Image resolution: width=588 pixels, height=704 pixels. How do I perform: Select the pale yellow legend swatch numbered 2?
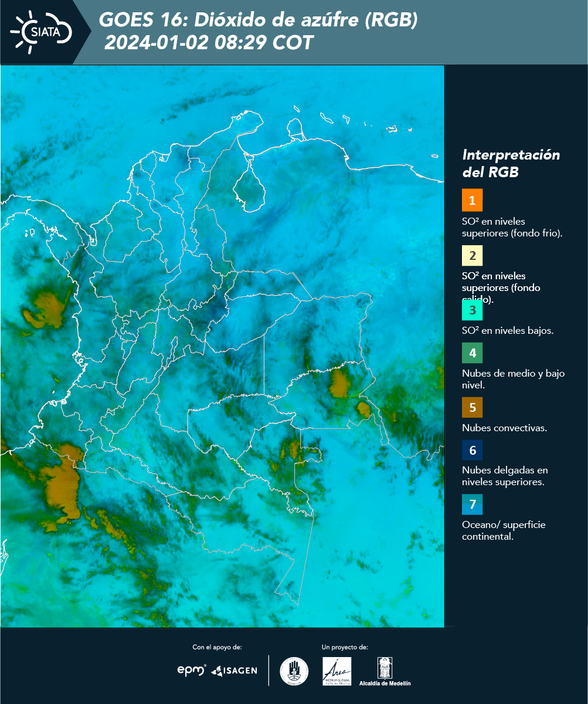[472, 256]
